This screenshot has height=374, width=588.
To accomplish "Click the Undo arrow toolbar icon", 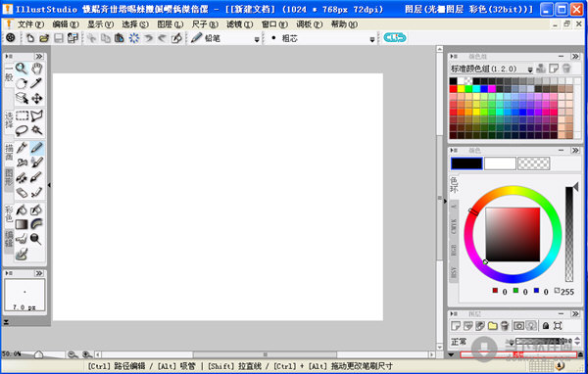I will (x=149, y=38).
